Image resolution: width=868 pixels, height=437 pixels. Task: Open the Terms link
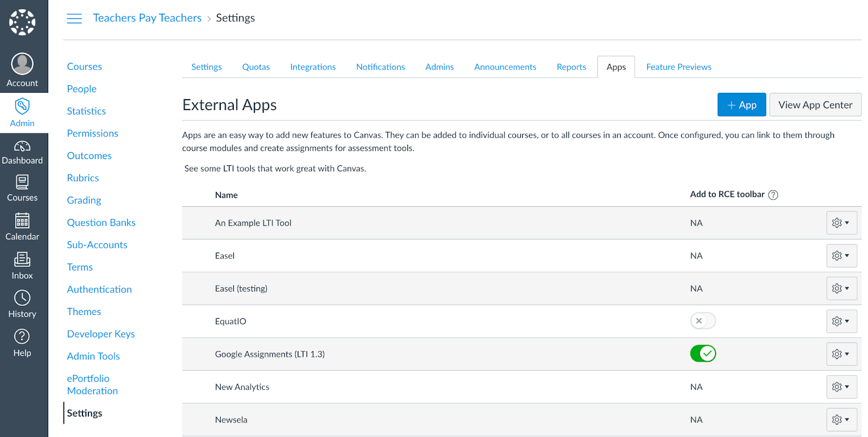pyautogui.click(x=80, y=267)
